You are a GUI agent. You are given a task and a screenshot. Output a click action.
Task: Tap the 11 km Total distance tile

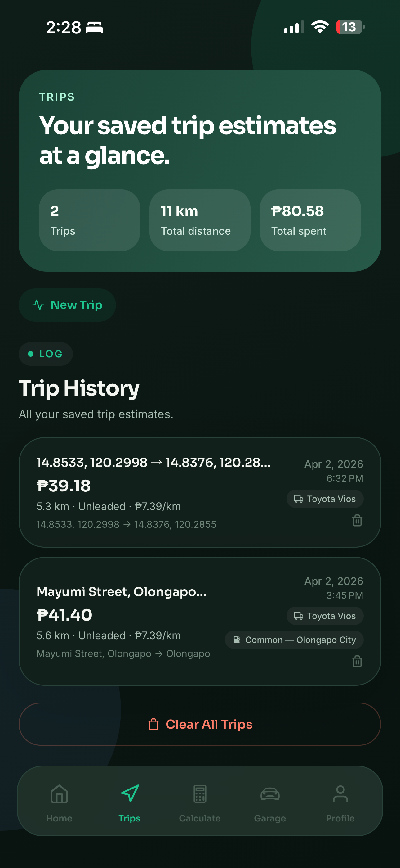coord(200,220)
